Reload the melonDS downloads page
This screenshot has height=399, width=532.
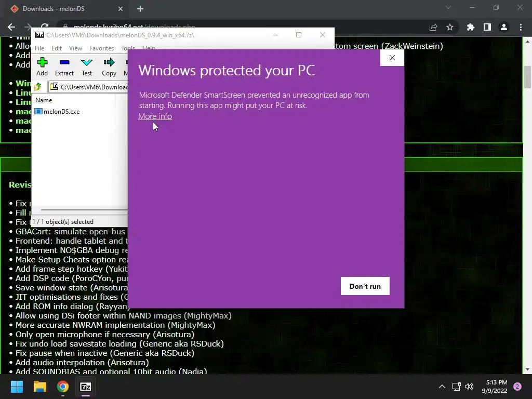45,26
